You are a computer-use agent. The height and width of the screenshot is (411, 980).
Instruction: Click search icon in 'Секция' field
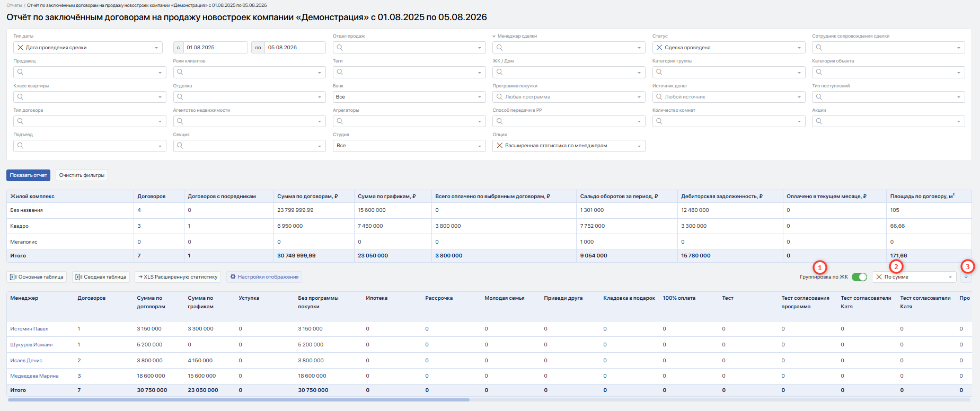tap(180, 146)
